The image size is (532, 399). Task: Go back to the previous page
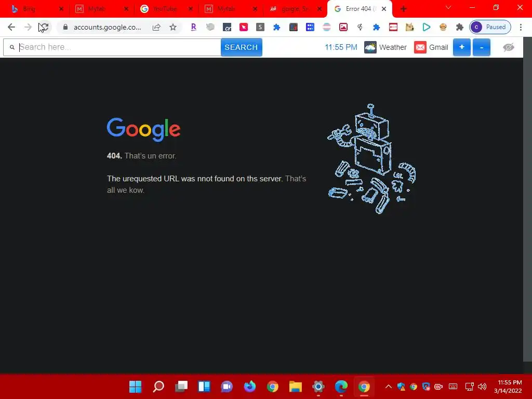coord(11,27)
